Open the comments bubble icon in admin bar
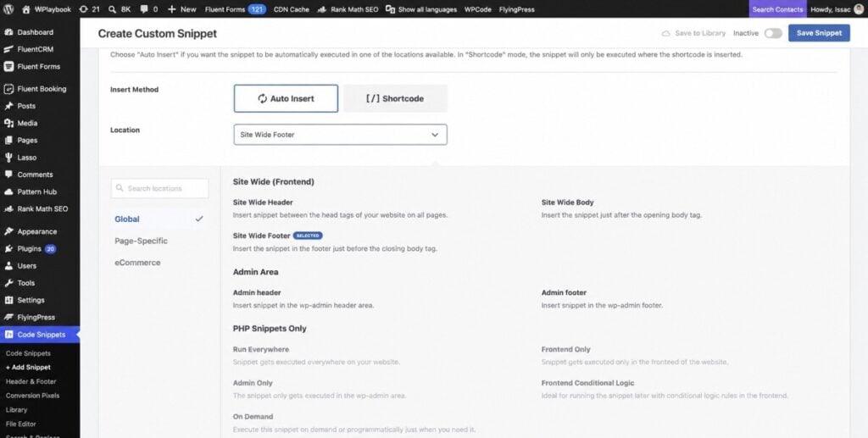Screen dimensions: 868x438 (144, 9)
